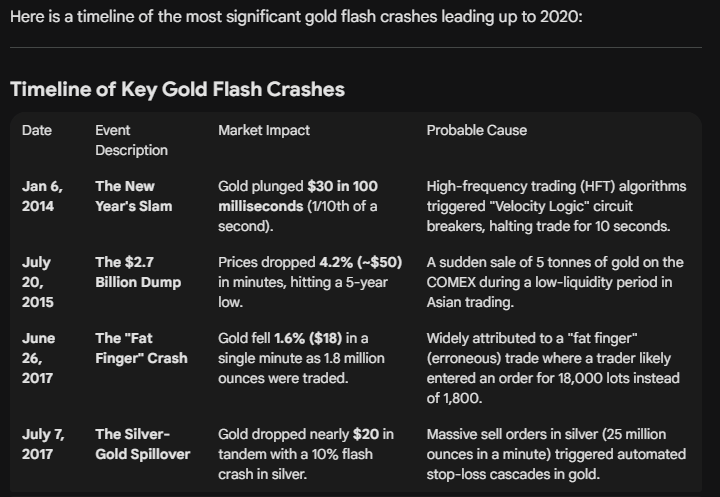
Task: Click the Market Impact column header
Action: pyautogui.click(x=264, y=130)
